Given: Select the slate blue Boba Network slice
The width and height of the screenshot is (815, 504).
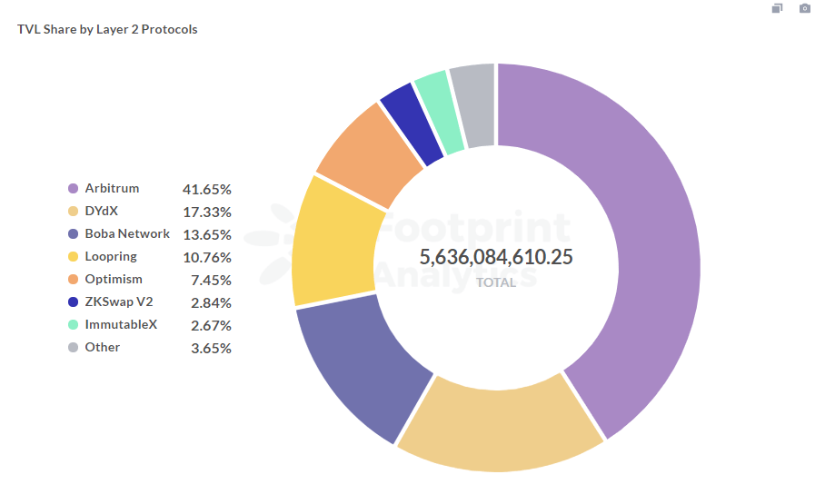Looking at the screenshot, I should (359, 363).
